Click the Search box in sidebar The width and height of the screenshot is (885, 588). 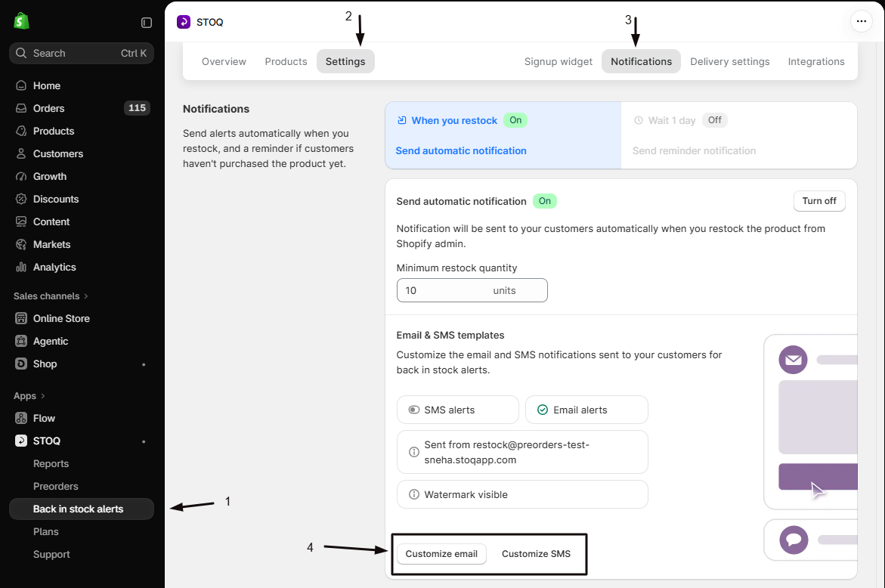point(82,53)
